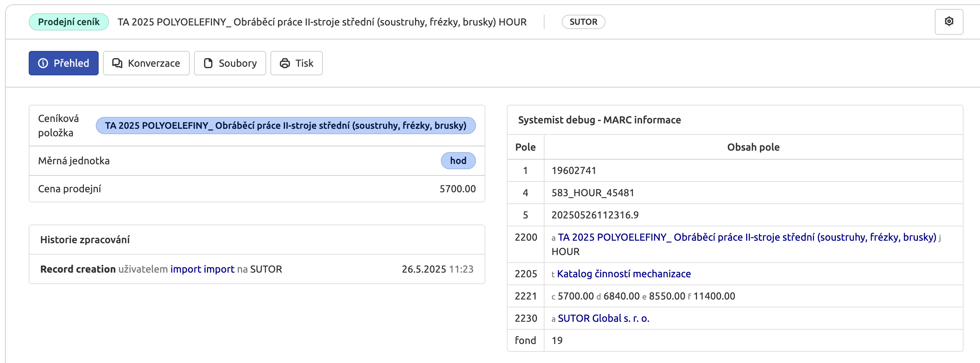Select the hod unit badge
Screen dimensions: 980x363
point(458,161)
